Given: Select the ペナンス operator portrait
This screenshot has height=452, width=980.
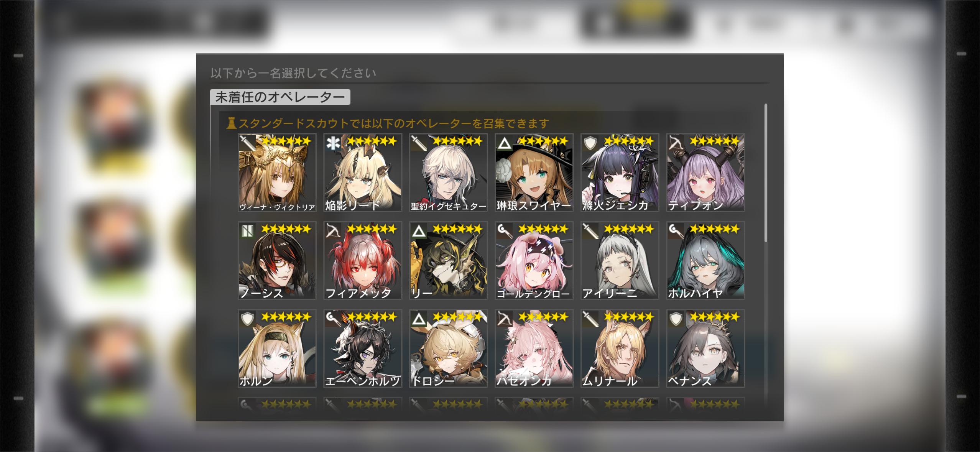Looking at the screenshot, I should tap(705, 348).
